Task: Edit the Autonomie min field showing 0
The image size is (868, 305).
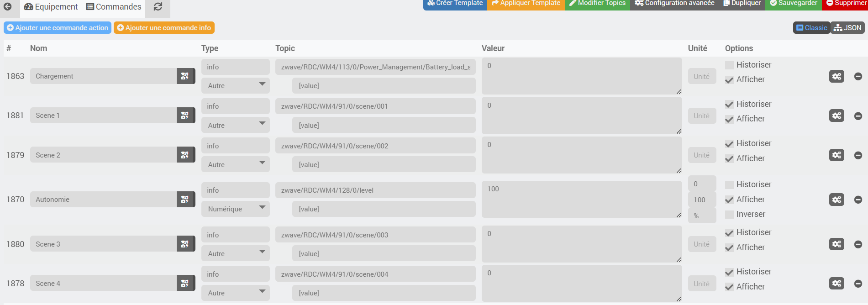Action: pos(702,184)
